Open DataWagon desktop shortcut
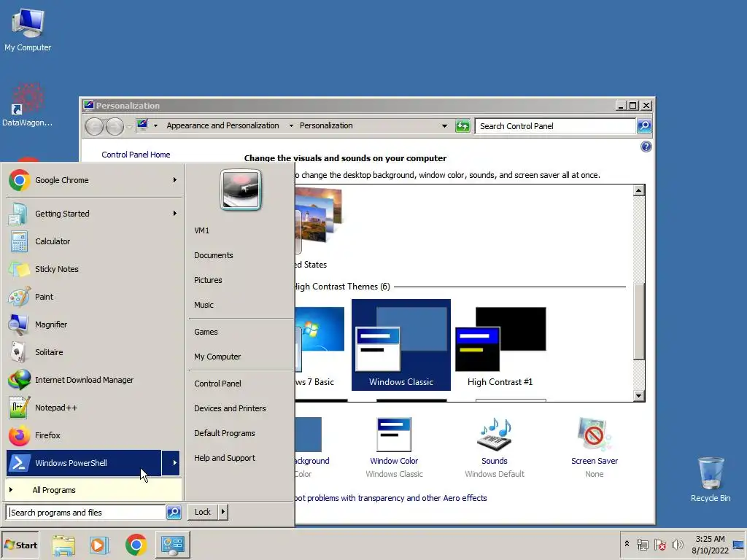 tap(27, 105)
